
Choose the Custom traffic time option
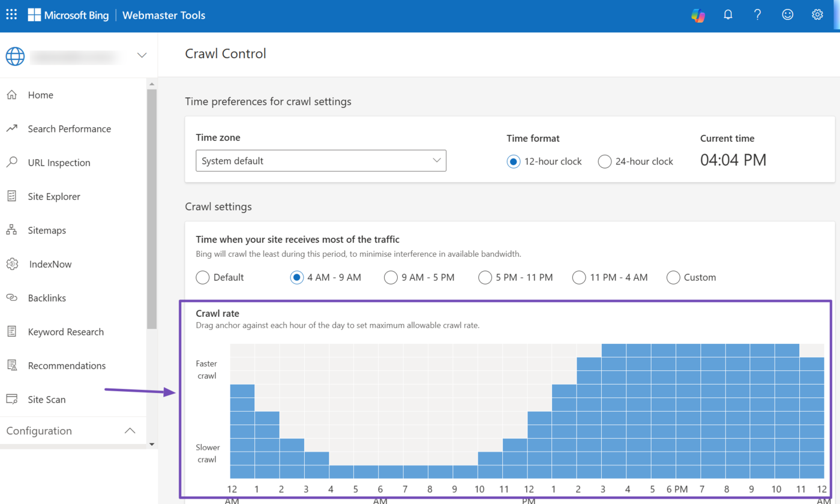point(674,277)
